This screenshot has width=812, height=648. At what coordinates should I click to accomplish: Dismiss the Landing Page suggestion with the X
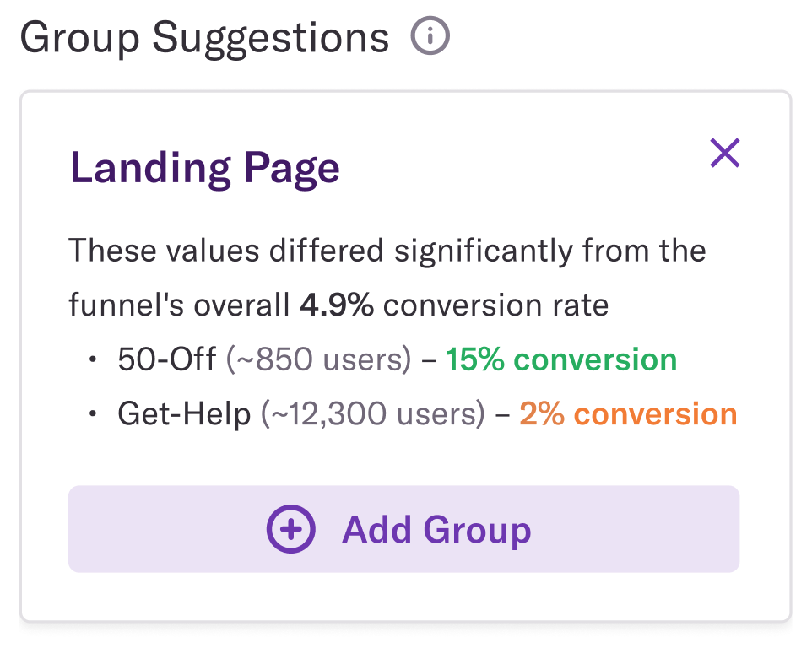point(724,154)
